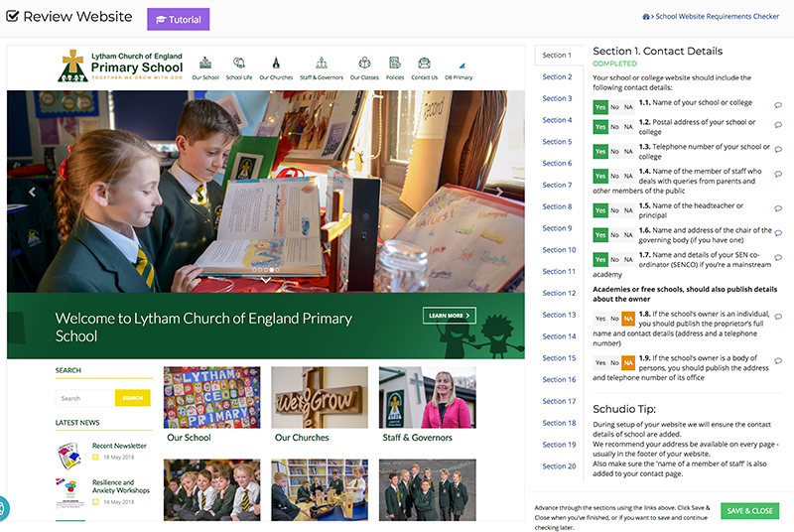Image resolution: width=794 pixels, height=532 pixels.
Task: Open School Website Requirements Checker breadcrumb link
Action: tap(717, 16)
